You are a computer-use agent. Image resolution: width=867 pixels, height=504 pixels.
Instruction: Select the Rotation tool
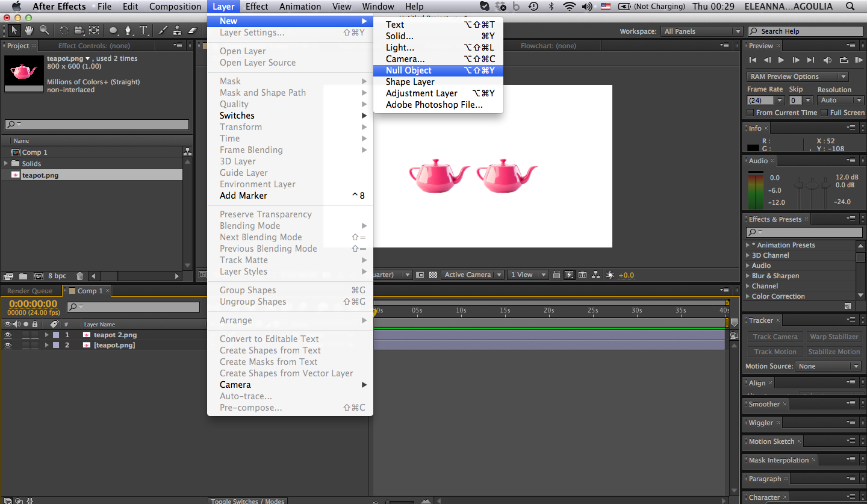64,30
